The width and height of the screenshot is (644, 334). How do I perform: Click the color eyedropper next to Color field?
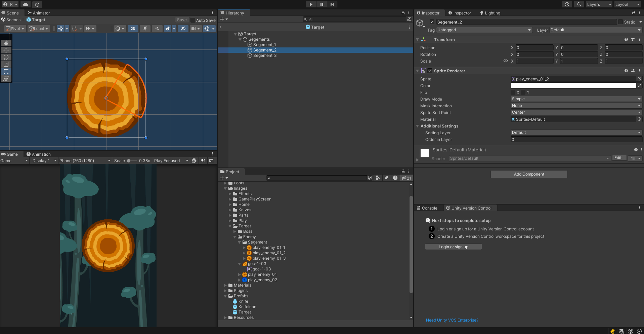640,85
